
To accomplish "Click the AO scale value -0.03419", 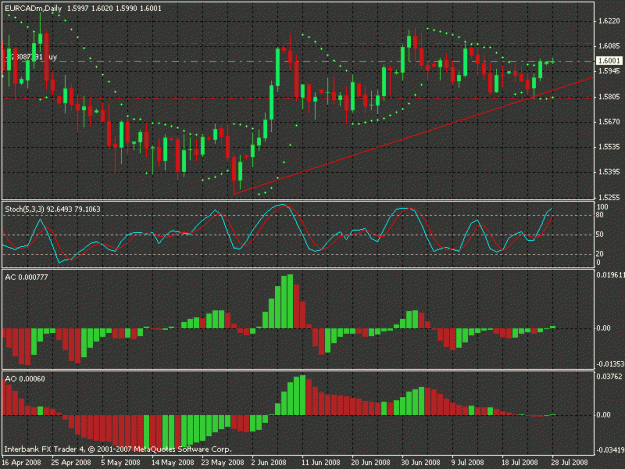I will (x=610, y=450).
